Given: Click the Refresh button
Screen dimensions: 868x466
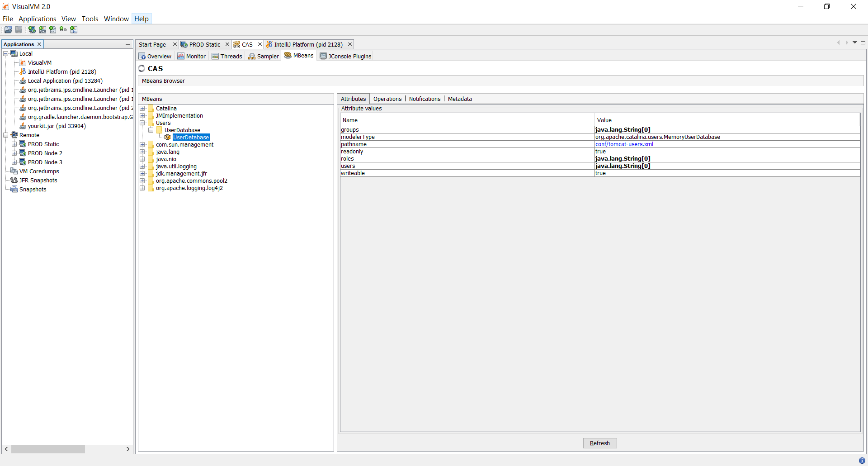Looking at the screenshot, I should 600,443.
